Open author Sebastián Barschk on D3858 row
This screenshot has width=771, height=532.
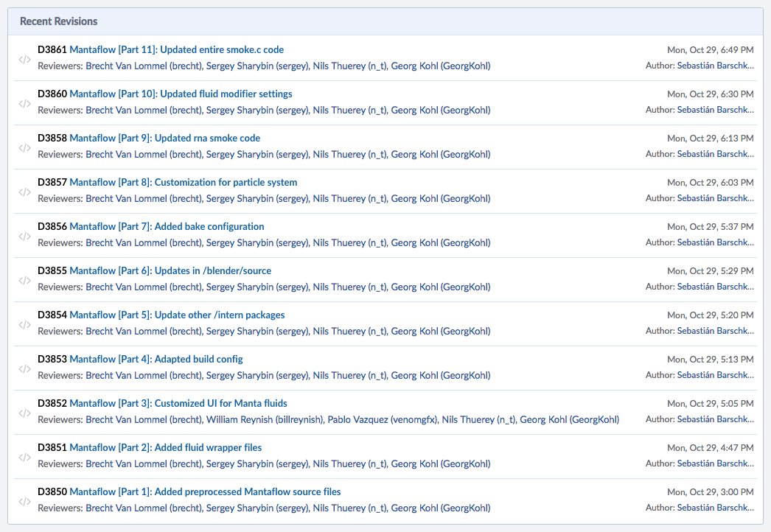716,154
